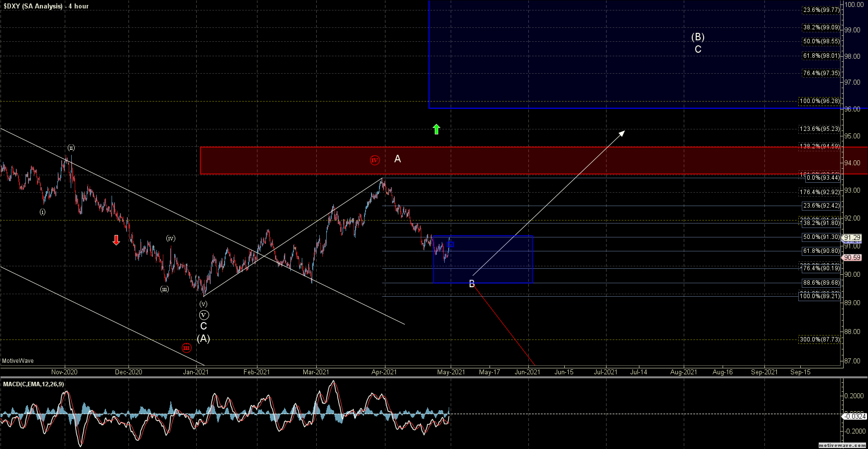This screenshot has width=868, height=449.
Task: Click the large white circled v label
Action: click(x=204, y=315)
